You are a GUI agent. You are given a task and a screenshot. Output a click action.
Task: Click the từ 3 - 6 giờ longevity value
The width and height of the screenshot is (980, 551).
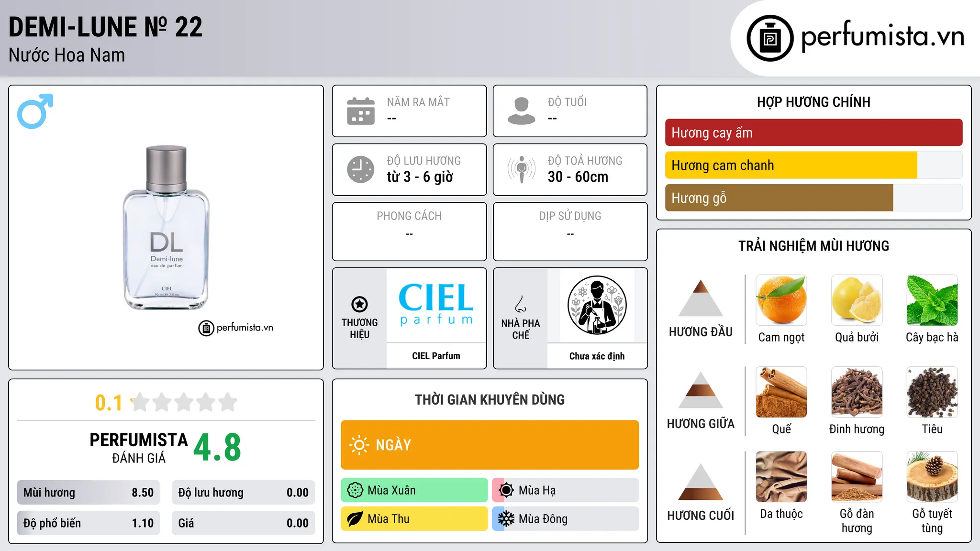pyautogui.click(x=420, y=177)
